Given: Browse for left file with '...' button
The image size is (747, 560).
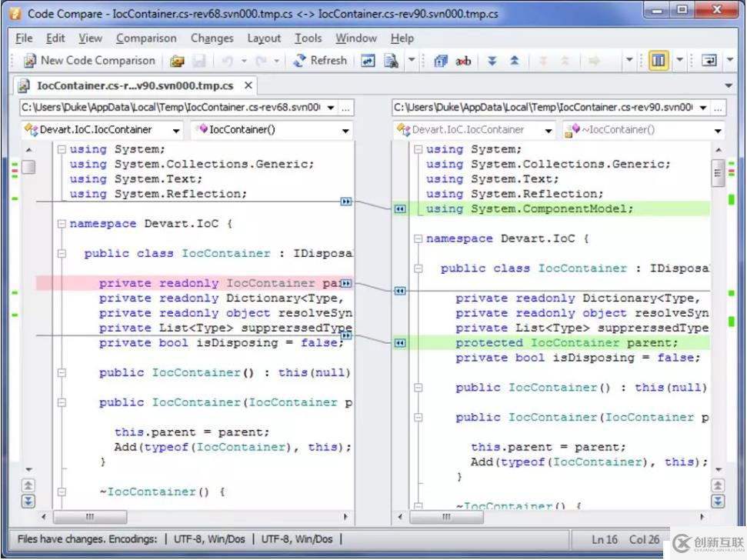Looking at the screenshot, I should (x=346, y=108).
